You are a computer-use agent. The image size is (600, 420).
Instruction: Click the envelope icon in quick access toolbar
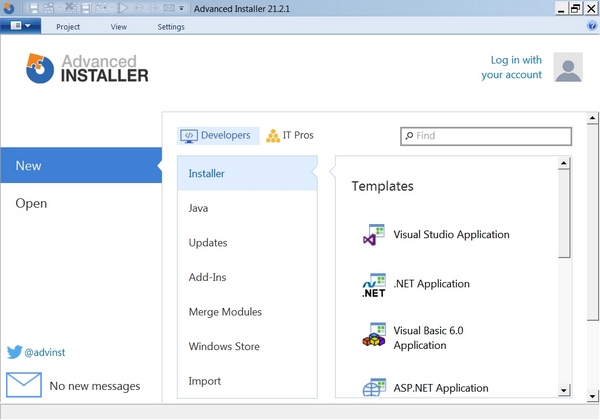(169, 8)
